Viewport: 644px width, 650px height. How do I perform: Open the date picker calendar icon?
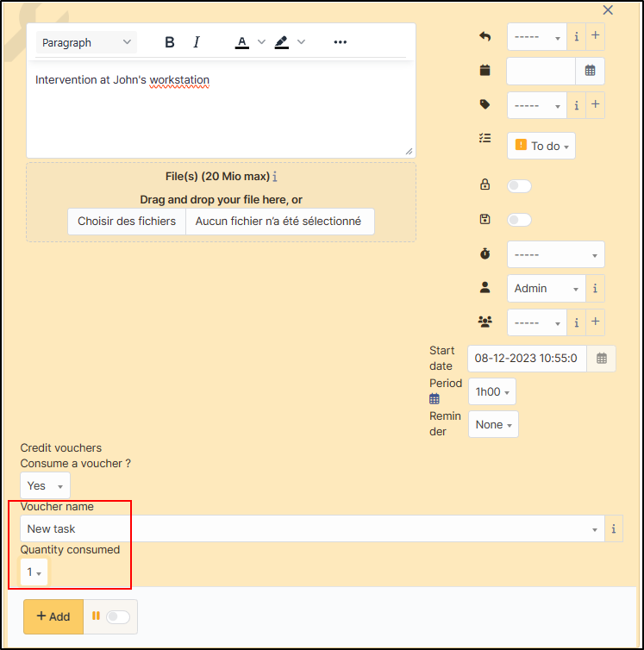click(590, 71)
